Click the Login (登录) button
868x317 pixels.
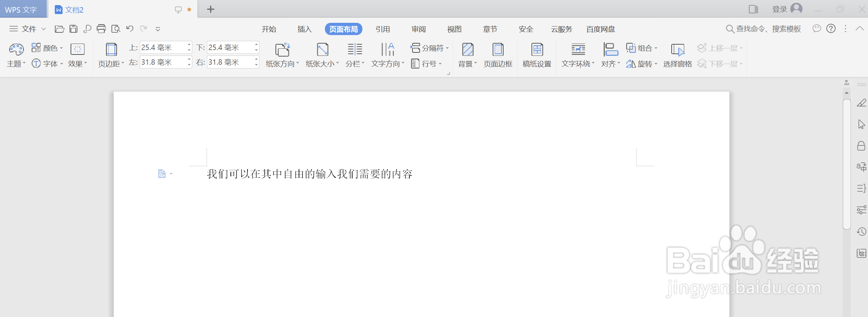(x=787, y=9)
